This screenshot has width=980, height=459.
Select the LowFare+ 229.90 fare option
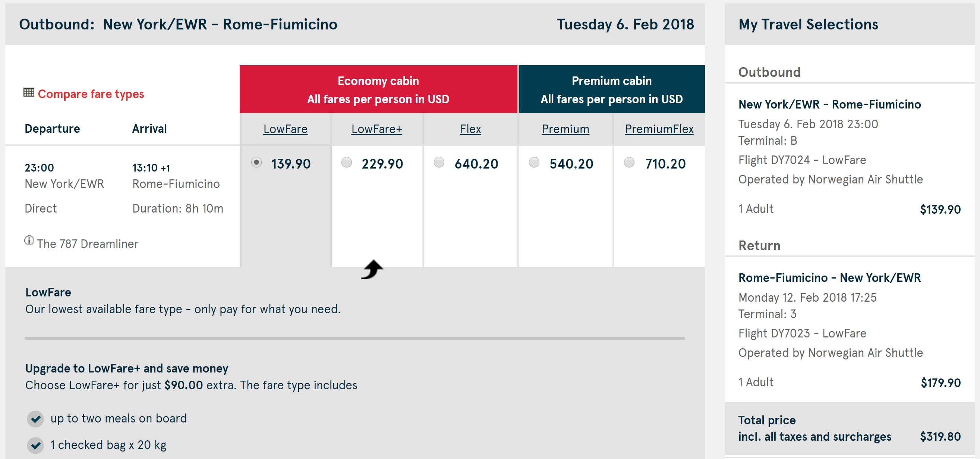coord(347,163)
